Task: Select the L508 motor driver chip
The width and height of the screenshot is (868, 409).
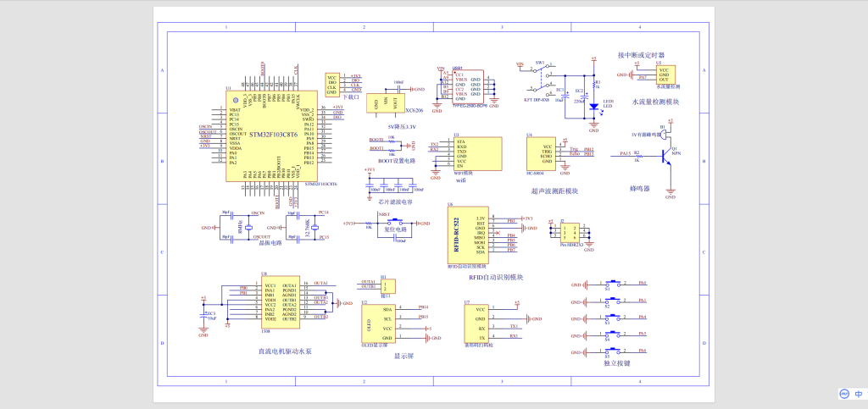Action: 276,302
